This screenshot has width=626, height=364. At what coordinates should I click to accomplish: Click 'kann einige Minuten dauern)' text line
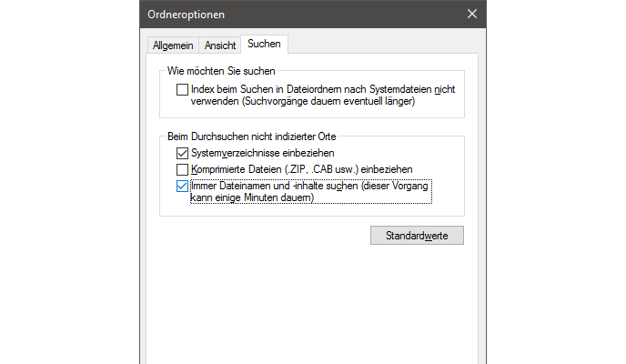[x=252, y=197]
